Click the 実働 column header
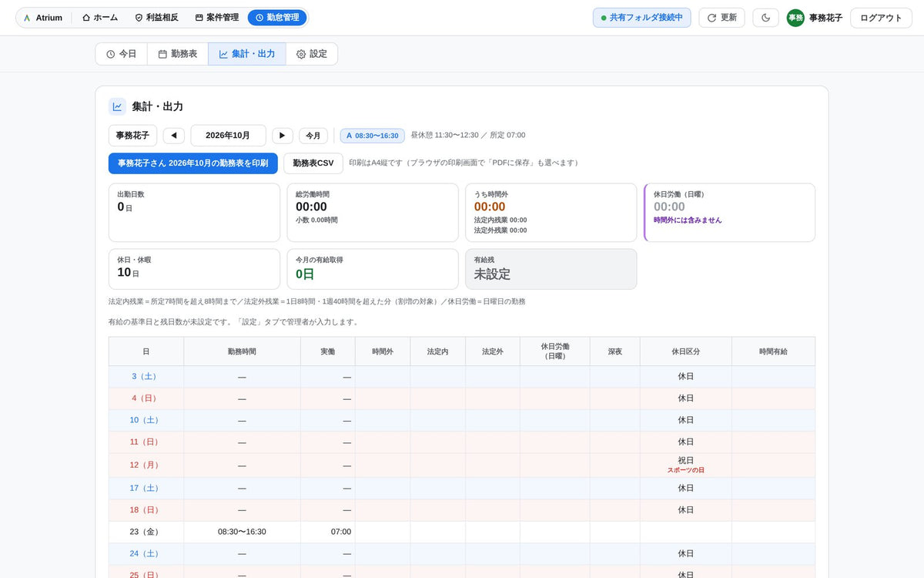924x578 pixels. [x=328, y=351]
